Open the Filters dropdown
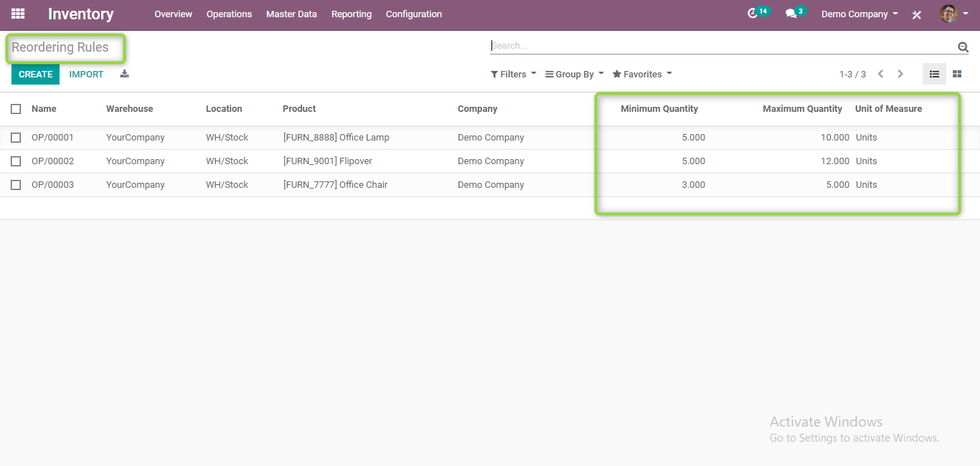 [x=512, y=74]
